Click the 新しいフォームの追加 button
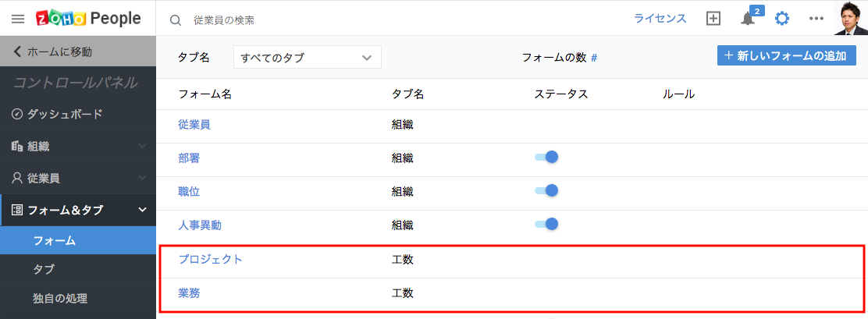Screen dimensions: 868x319 tap(787, 56)
